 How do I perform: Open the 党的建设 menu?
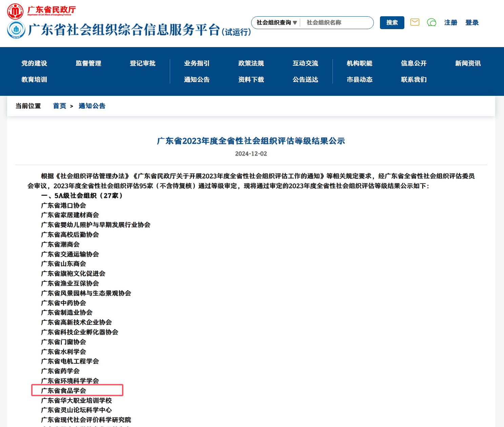click(34, 63)
